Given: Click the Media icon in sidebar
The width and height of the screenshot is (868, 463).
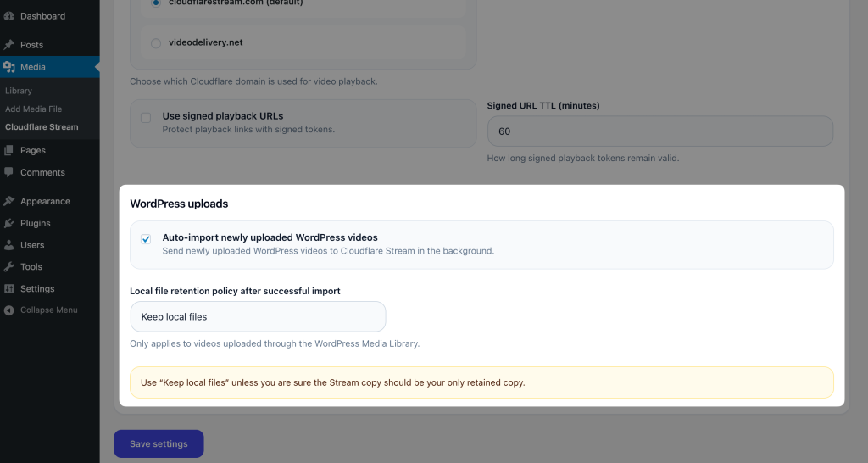Looking at the screenshot, I should [9, 67].
